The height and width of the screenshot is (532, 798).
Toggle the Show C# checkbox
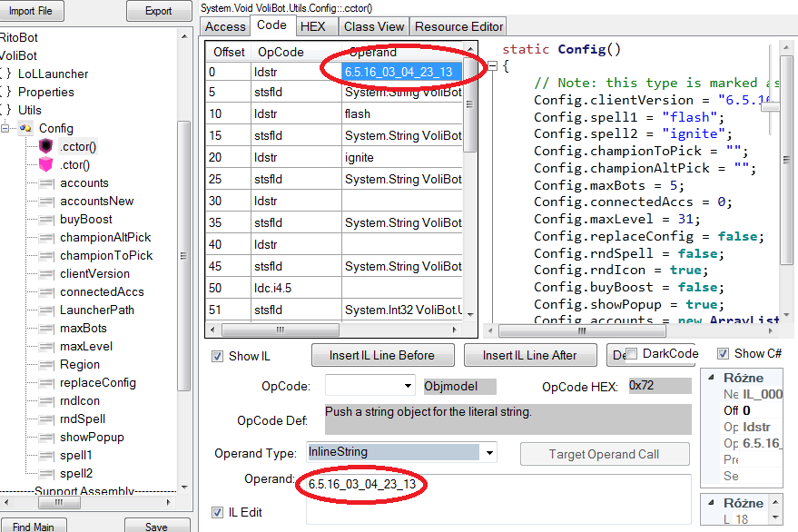point(723,353)
